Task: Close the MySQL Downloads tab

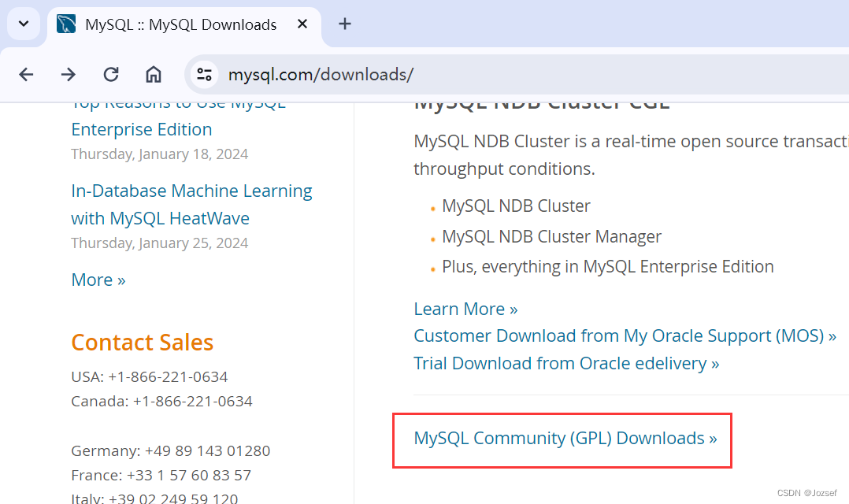Action: pyautogui.click(x=302, y=24)
